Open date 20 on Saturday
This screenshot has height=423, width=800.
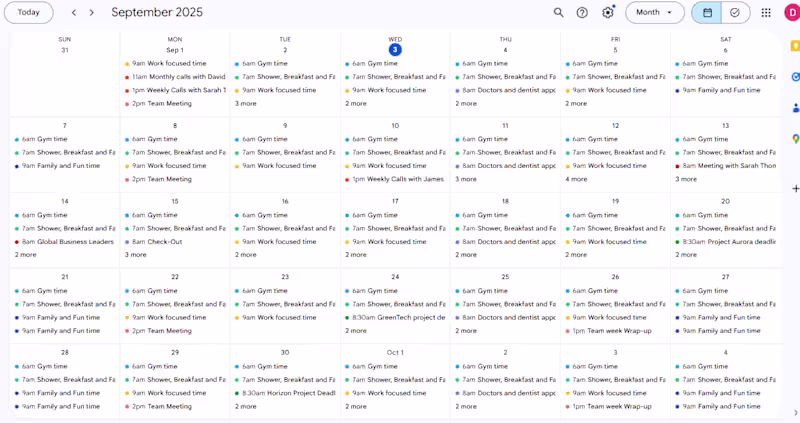click(x=726, y=202)
